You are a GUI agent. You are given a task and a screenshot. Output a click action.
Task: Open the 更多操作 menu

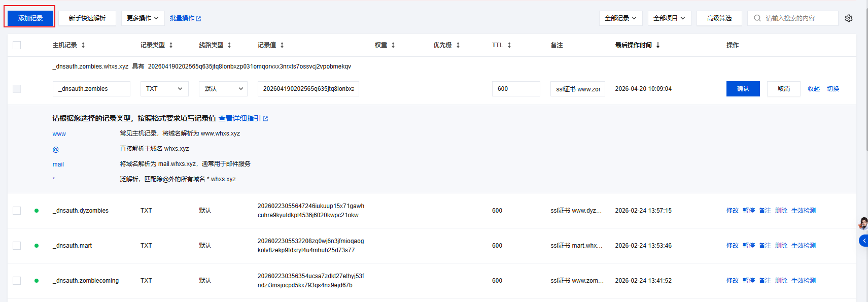143,18
